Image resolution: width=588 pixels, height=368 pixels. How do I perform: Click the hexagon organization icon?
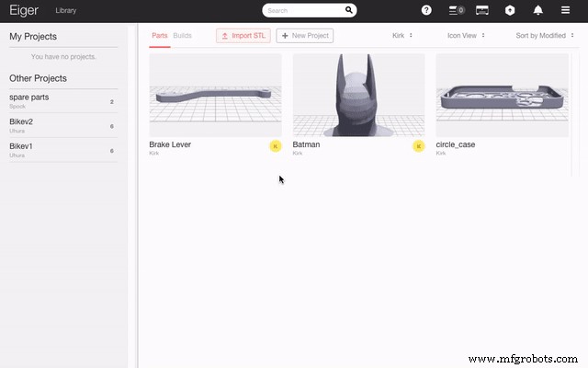(510, 10)
